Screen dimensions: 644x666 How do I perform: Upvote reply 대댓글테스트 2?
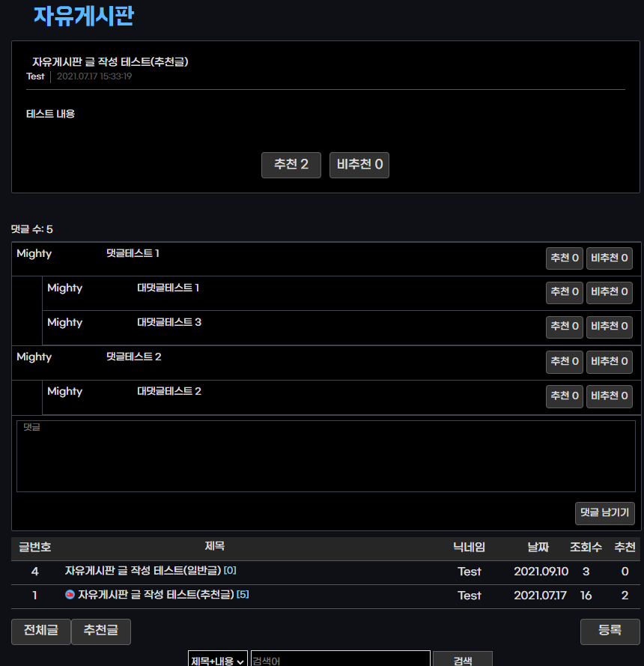click(564, 396)
